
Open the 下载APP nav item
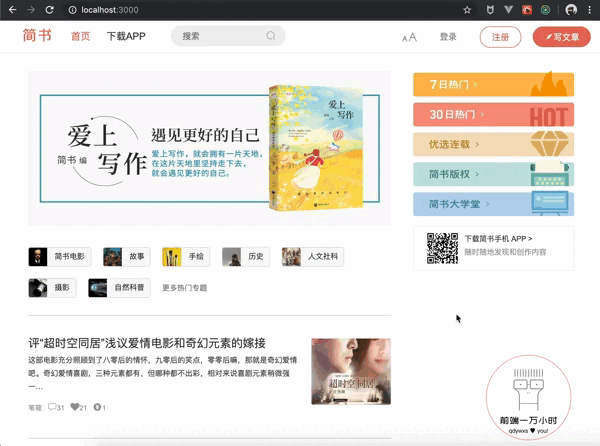pyautogui.click(x=126, y=36)
